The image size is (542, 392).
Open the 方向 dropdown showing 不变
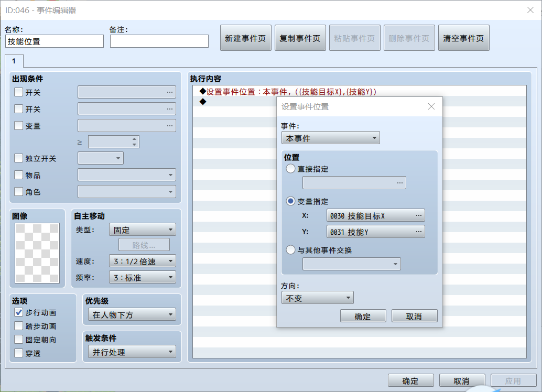pyautogui.click(x=317, y=298)
